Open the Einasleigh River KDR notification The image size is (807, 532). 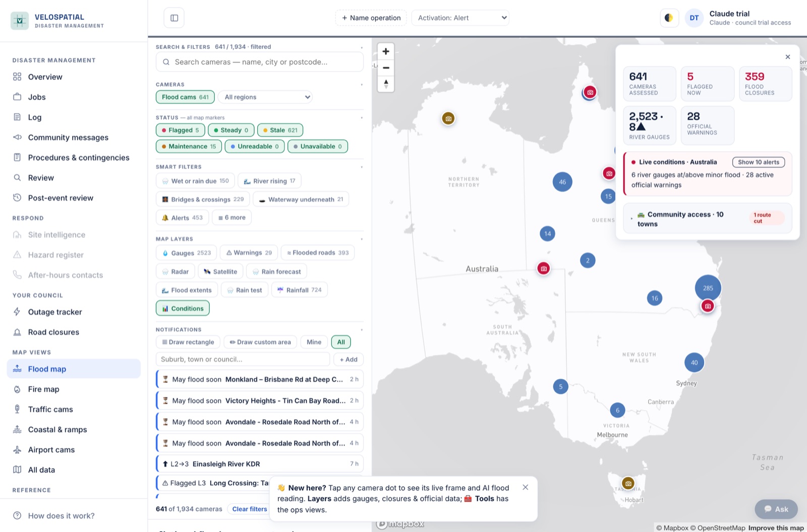[260, 464]
